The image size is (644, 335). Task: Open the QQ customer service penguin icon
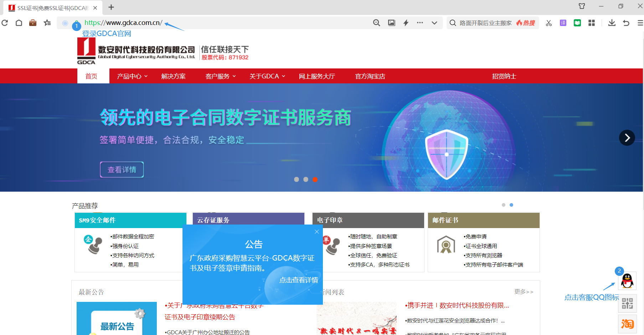click(x=627, y=281)
